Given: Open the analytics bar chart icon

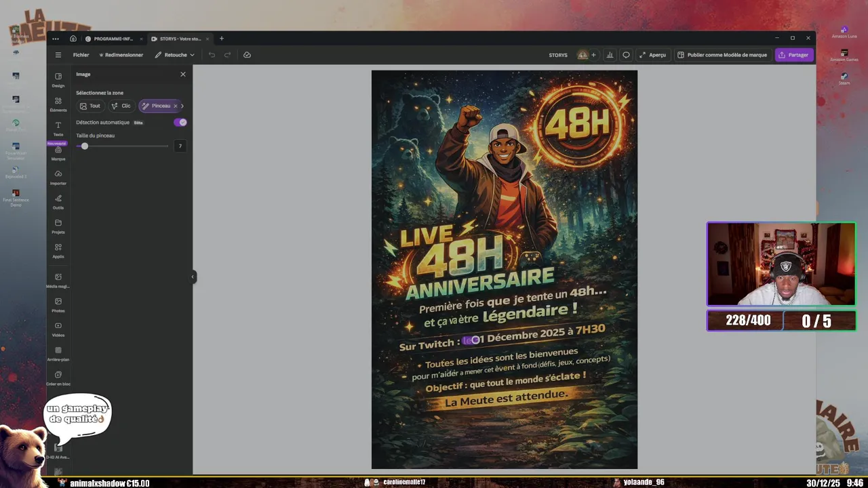Looking at the screenshot, I should [610, 55].
